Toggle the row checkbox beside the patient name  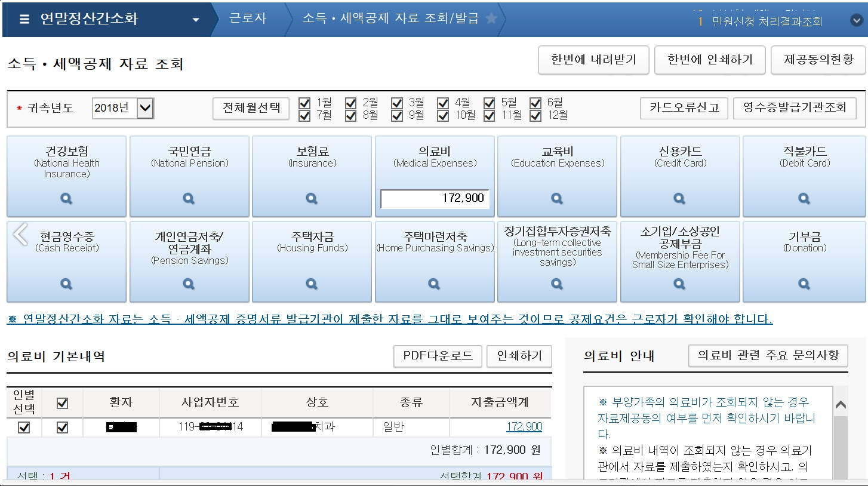click(62, 427)
